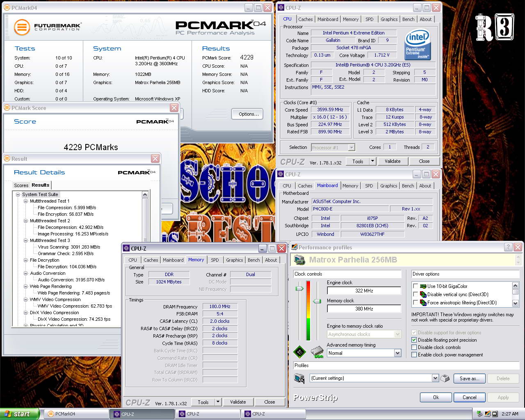Image resolution: width=525 pixels, height=420 pixels.
Task: Enable Use 10-bit GigaColor checkbox
Action: (415, 286)
